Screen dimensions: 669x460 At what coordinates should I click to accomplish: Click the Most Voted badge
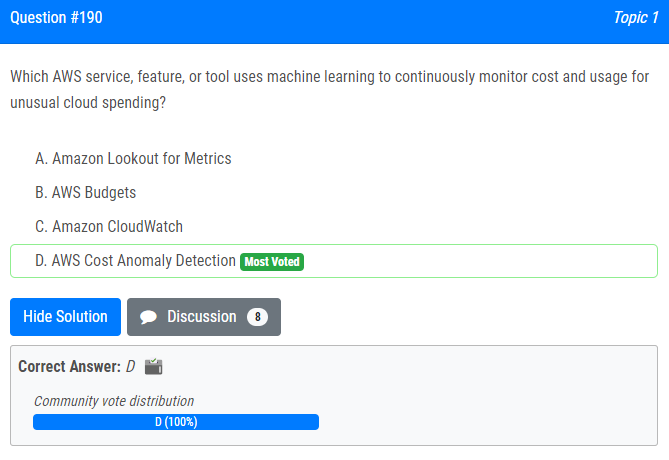click(x=272, y=262)
